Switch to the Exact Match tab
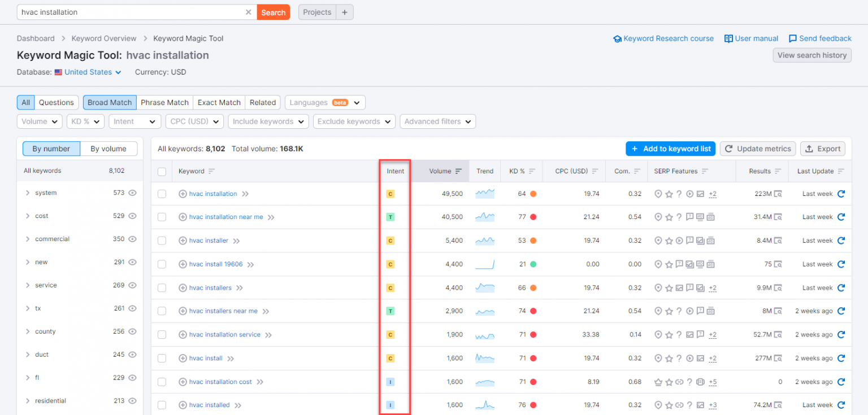868x415 pixels. pyautogui.click(x=219, y=102)
